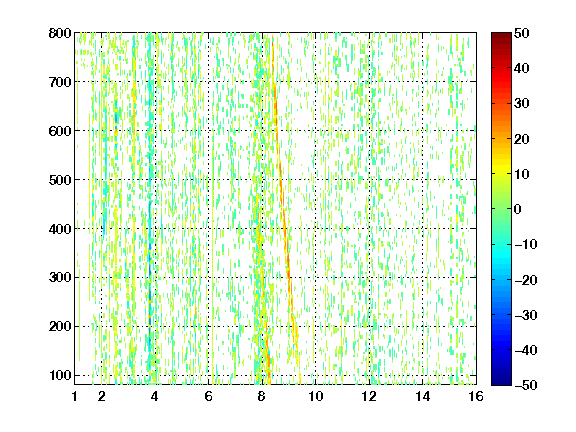Click the colorbar label -30
The width and height of the screenshot is (576, 432).
click(525, 315)
